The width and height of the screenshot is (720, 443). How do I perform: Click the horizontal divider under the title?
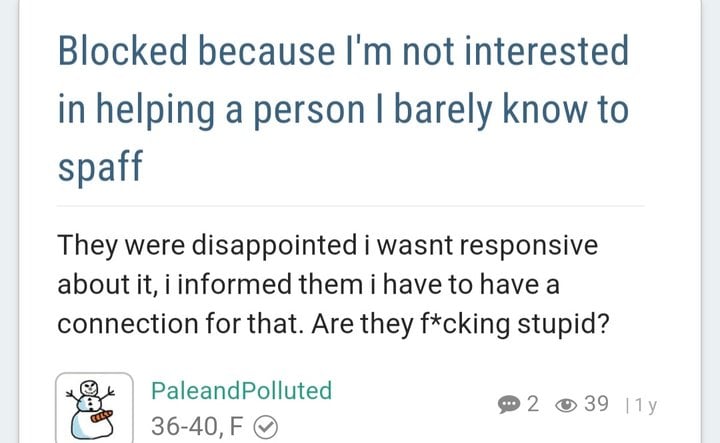pos(351,206)
